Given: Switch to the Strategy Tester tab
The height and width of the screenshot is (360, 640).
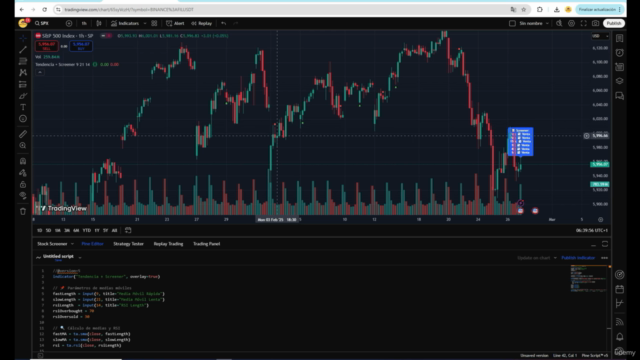Looking at the screenshot, I should tap(129, 244).
